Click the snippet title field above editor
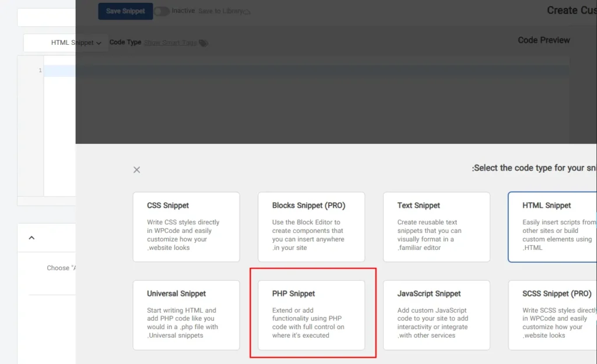Screen dimensions: 597x364 [47, 17]
